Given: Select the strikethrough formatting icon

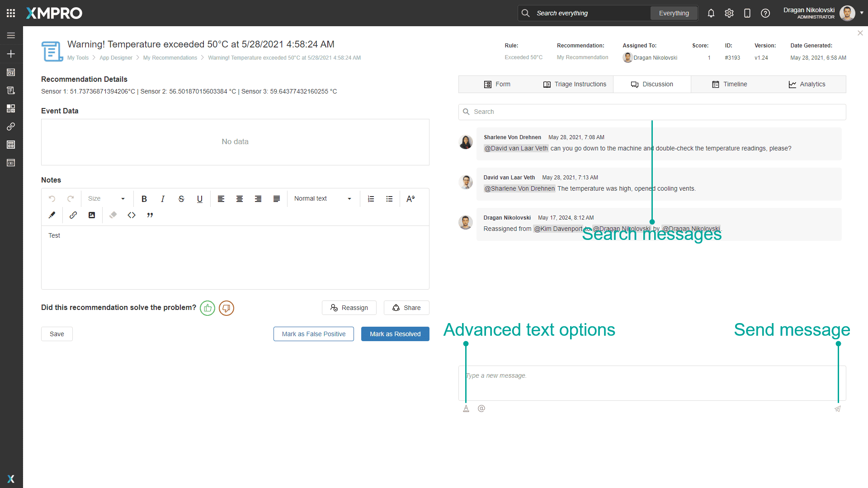Looking at the screenshot, I should 181,199.
